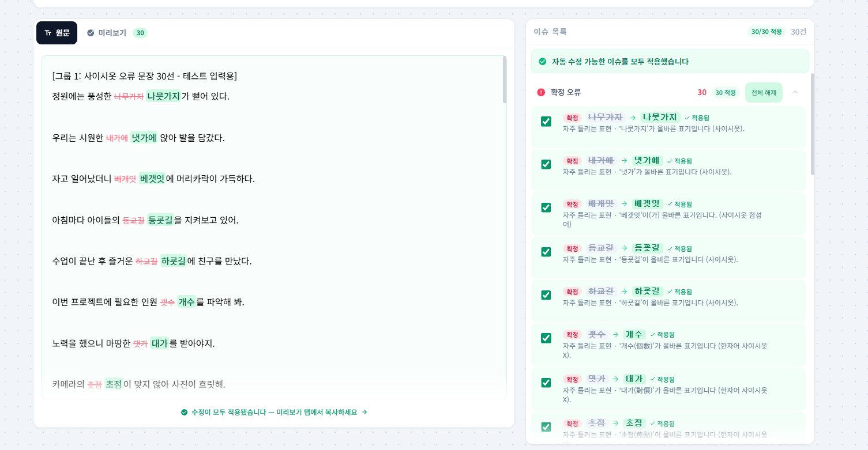This screenshot has width=868, height=450.
Task: Click the 자동 수정 가능한 이슈 banner text
Action: pos(620,62)
